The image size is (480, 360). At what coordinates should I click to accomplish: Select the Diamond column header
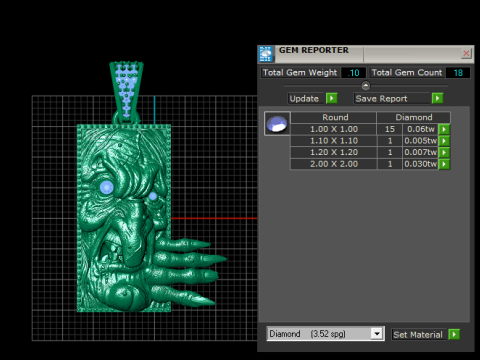[414, 117]
